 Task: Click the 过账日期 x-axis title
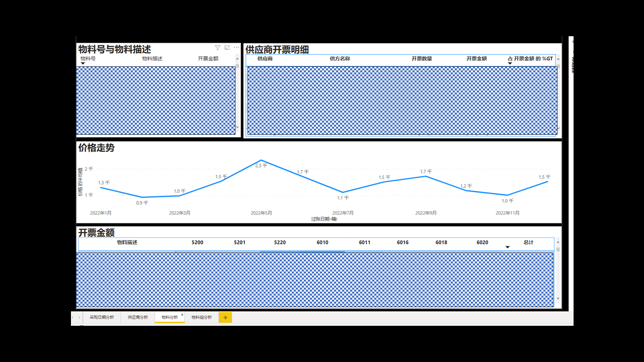click(324, 219)
